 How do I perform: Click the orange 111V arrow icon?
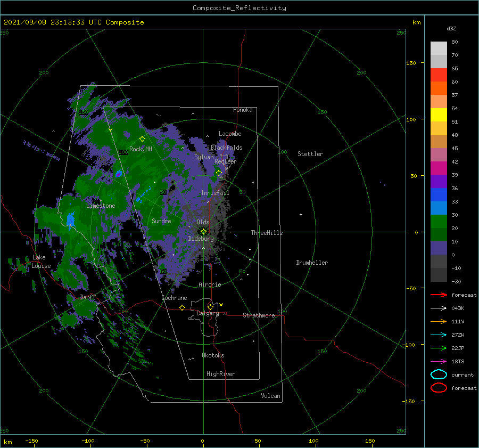click(439, 321)
